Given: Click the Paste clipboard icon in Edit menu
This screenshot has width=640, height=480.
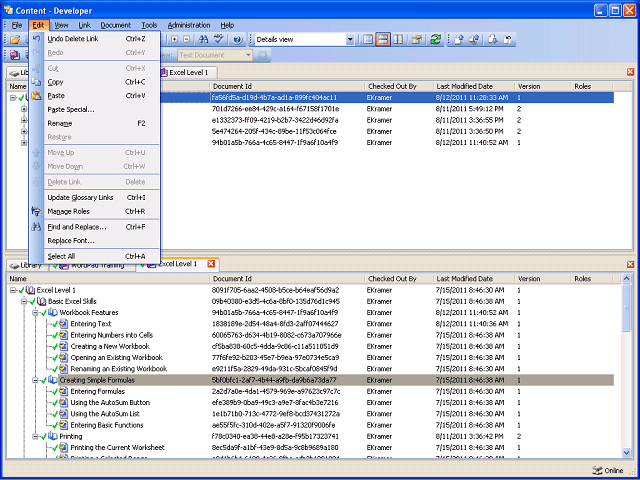Looking at the screenshot, I should point(36,96).
